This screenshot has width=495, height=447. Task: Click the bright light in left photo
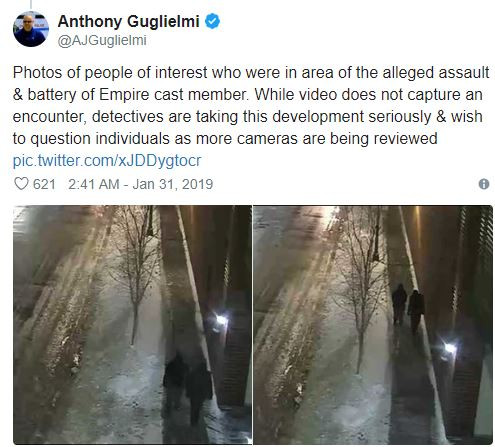pos(221,320)
